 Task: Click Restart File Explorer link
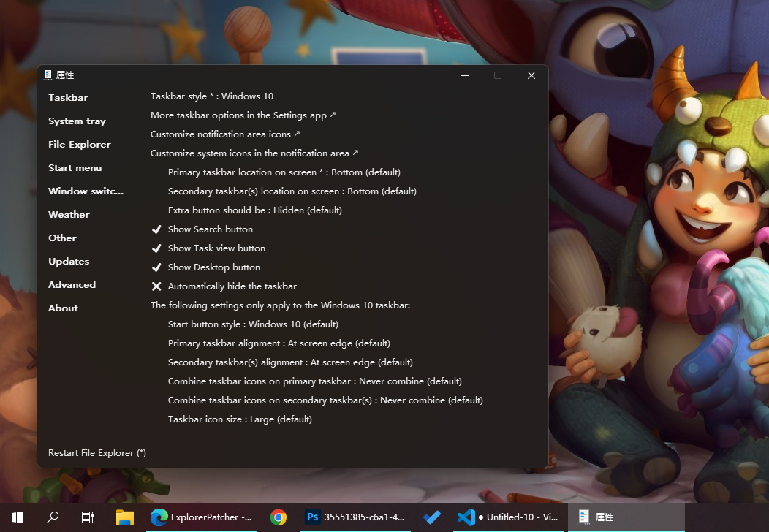(x=97, y=453)
